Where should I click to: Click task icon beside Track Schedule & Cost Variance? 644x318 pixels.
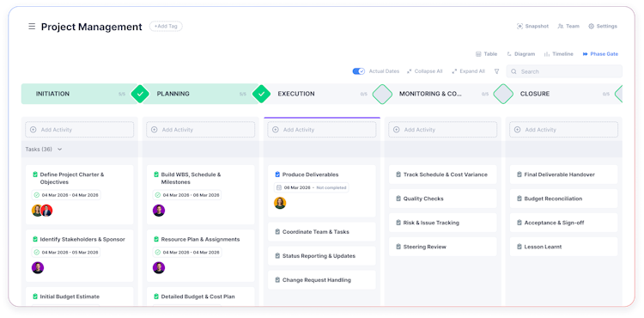point(398,174)
